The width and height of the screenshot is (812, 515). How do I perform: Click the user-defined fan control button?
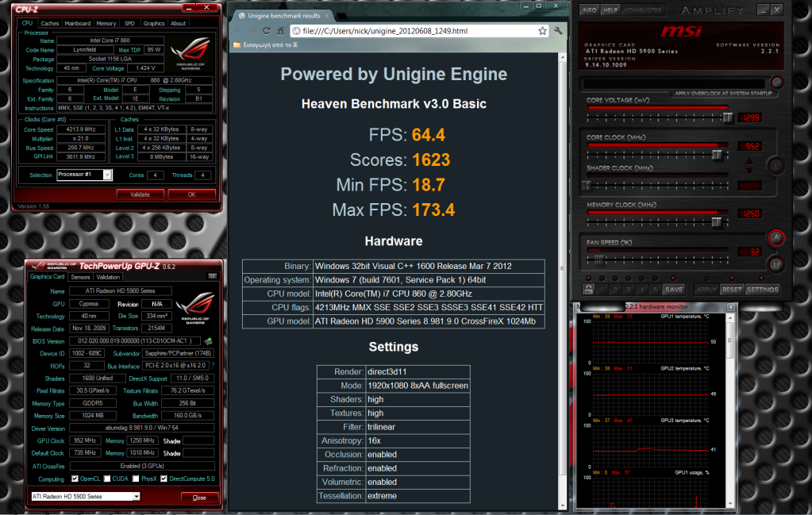coord(775,264)
